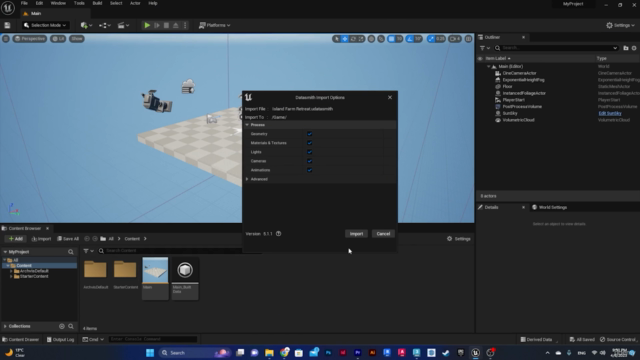This screenshot has width=640, height=360.
Task: Uncheck the Lights checkbox
Action: [x=309, y=152]
